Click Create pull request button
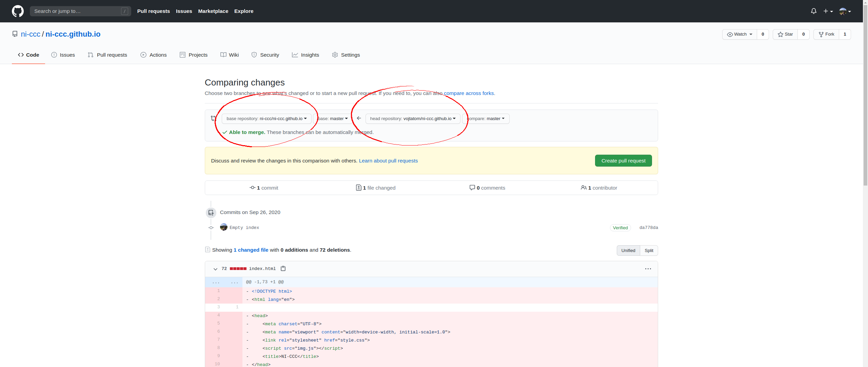The image size is (868, 367). (x=623, y=161)
